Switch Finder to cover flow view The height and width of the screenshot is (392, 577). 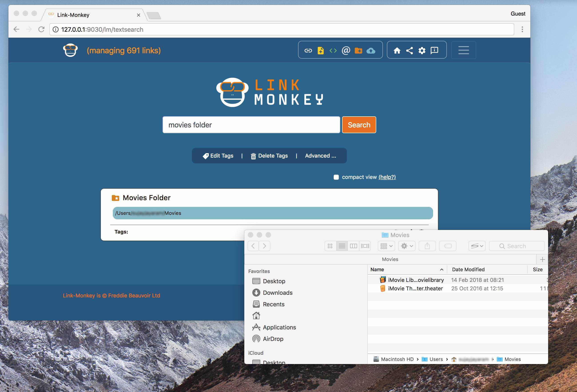365,246
